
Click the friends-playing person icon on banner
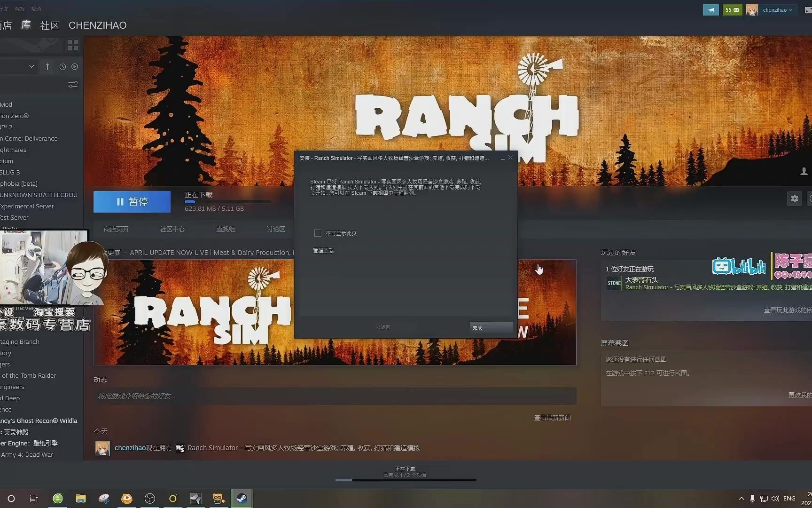tap(804, 172)
